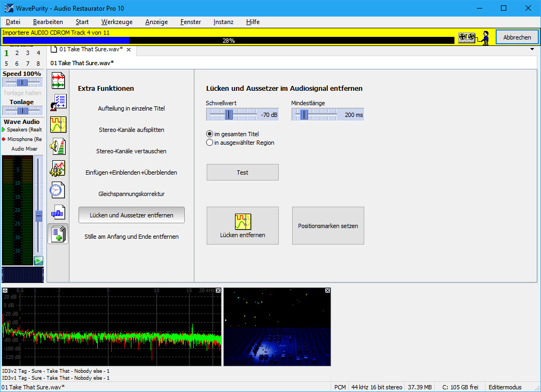Select 'Stereo-Kanäle vertauschen' function
This screenshot has width=541, height=392.
(131, 151)
